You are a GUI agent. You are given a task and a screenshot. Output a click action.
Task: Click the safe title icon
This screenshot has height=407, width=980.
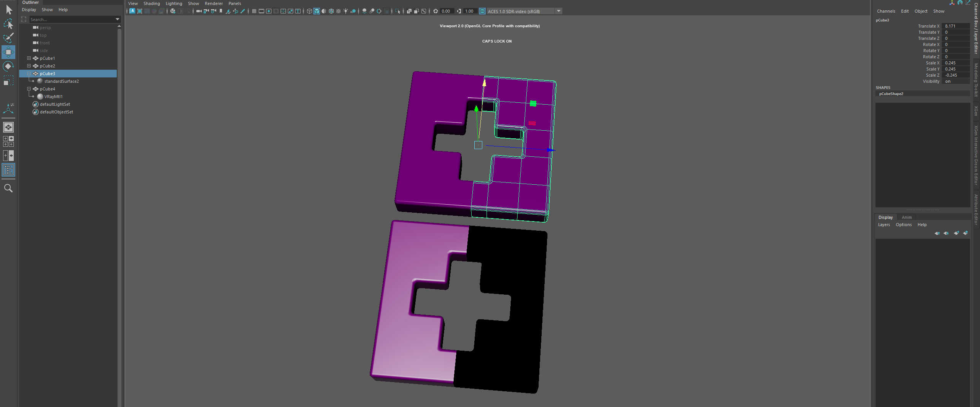297,11
